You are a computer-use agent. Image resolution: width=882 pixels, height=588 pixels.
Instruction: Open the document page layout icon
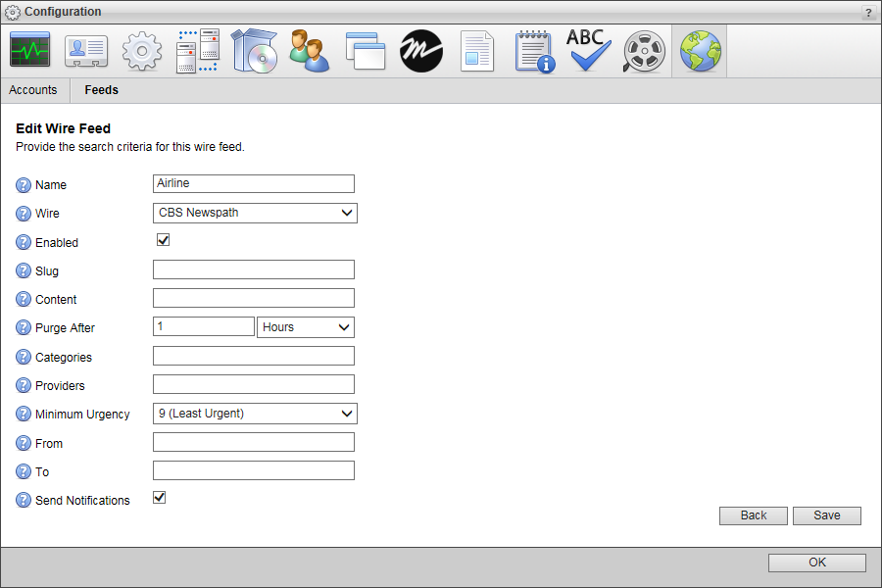(477, 51)
